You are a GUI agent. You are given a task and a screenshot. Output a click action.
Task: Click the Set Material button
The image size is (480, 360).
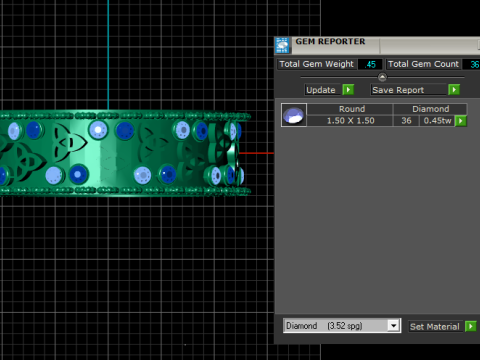(435, 327)
